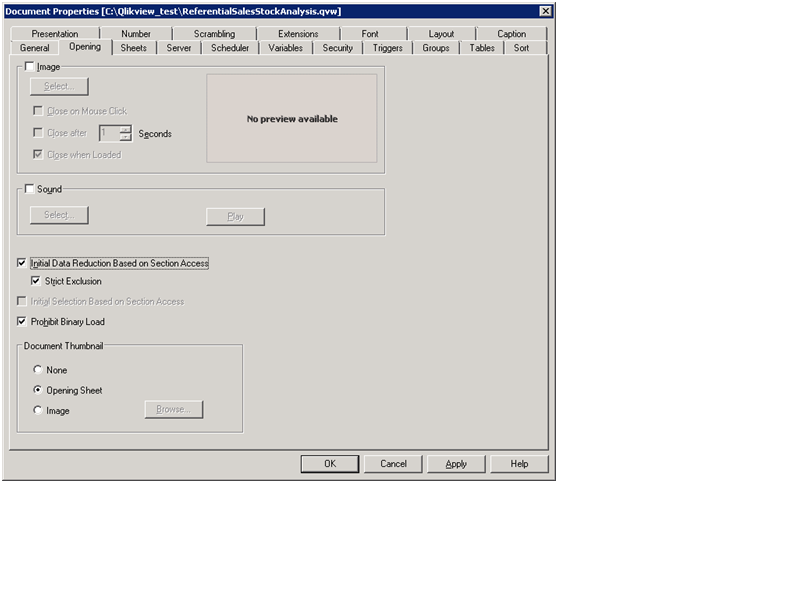The width and height of the screenshot is (800, 600).
Task: Select the Groups tab
Action: 436,48
